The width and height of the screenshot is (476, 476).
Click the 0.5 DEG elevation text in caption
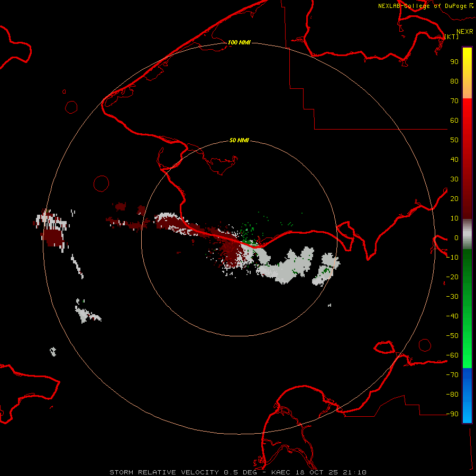(240, 472)
